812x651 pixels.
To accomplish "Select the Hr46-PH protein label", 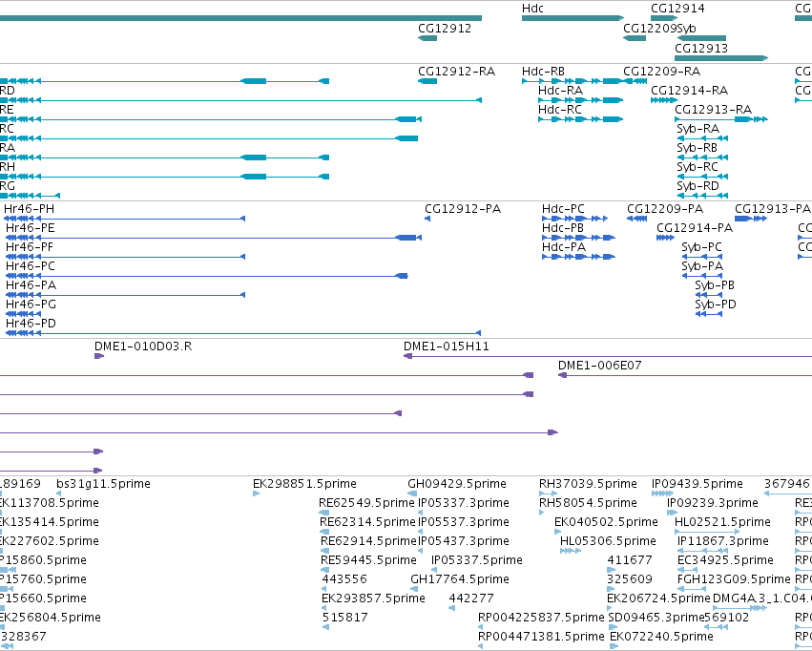I will point(29,209).
